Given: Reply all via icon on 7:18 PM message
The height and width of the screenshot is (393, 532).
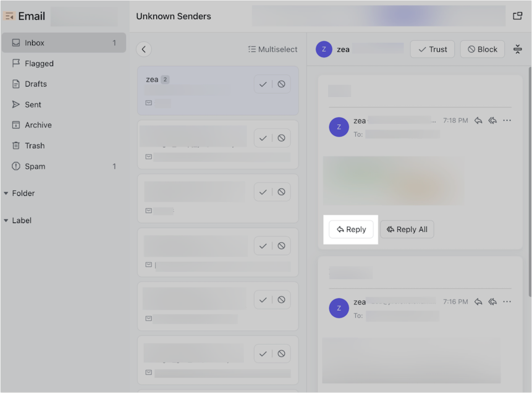Looking at the screenshot, I should click(492, 120).
